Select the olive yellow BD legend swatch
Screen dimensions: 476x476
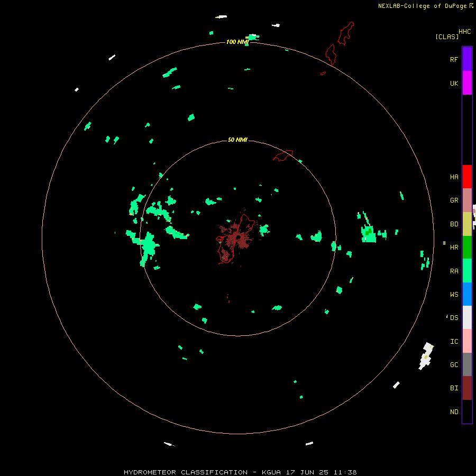click(x=467, y=224)
